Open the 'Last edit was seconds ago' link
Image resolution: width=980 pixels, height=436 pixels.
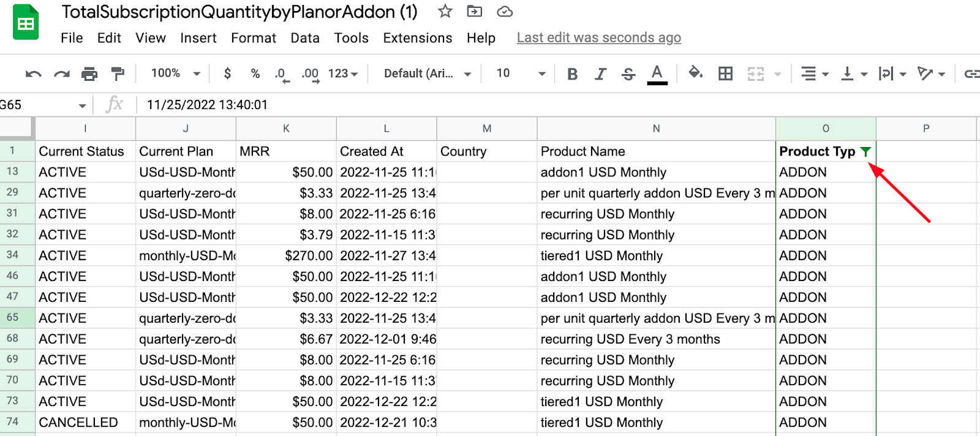tap(598, 38)
